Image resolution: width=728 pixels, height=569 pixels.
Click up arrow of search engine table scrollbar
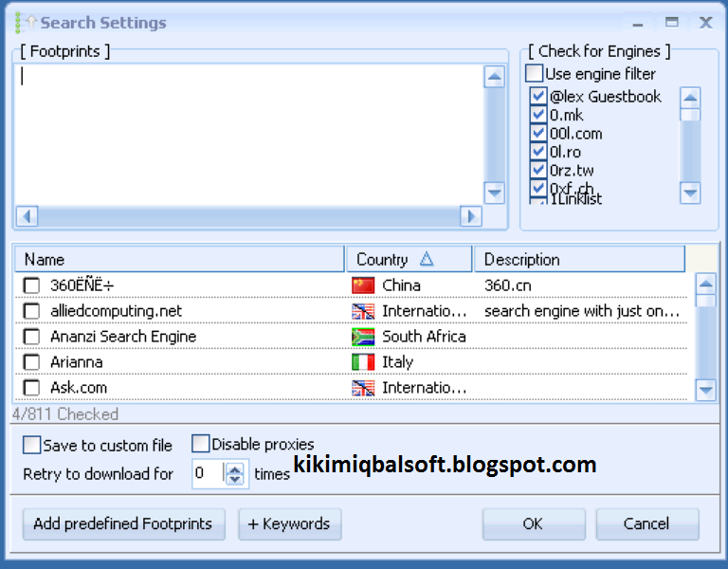click(x=705, y=284)
